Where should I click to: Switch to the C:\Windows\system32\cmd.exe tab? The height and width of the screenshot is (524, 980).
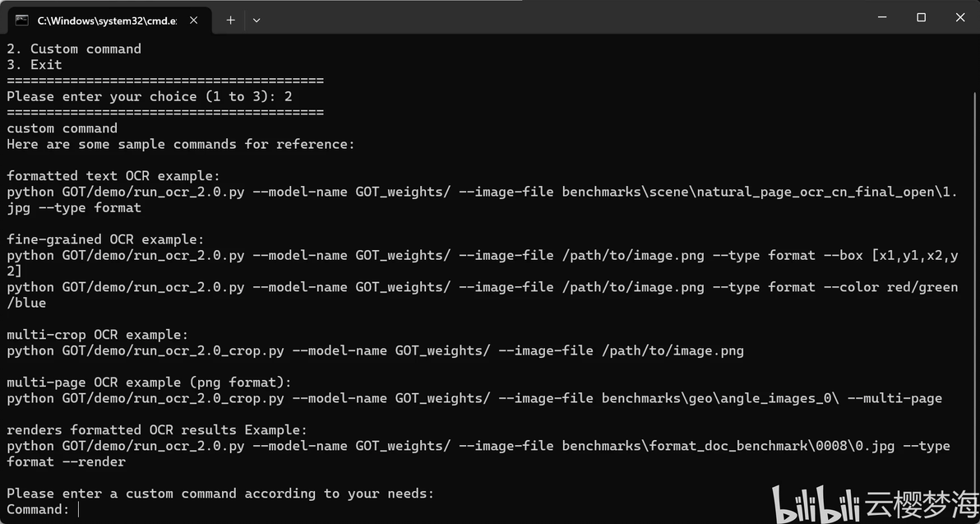pyautogui.click(x=107, y=20)
